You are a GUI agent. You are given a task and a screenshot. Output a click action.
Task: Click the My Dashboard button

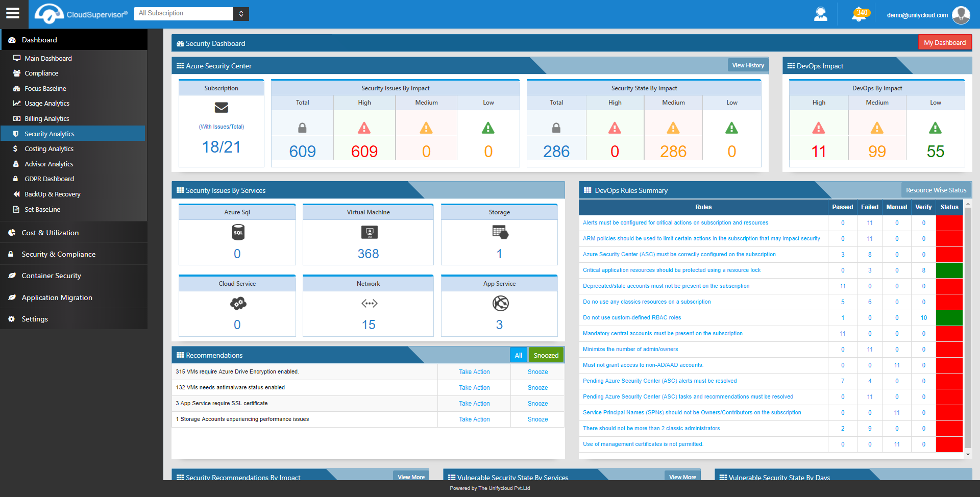point(945,42)
